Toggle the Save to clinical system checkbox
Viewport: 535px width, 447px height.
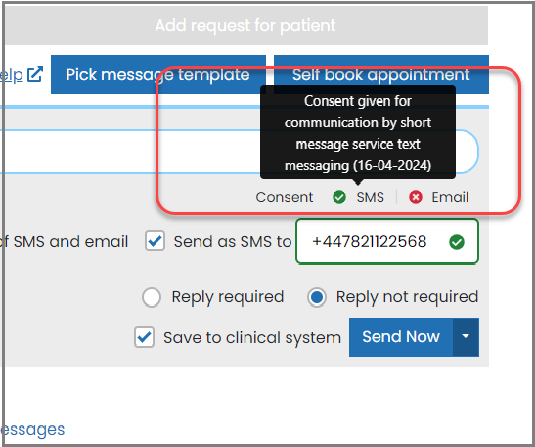click(144, 337)
